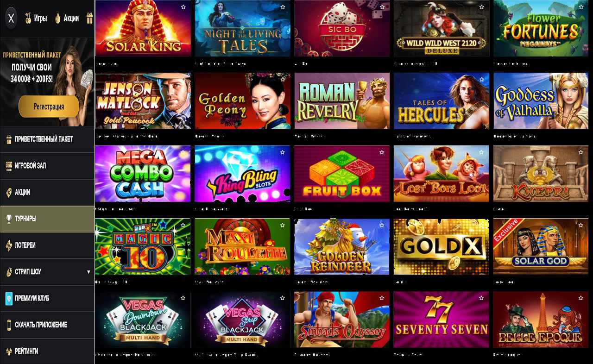Click the Премиум клуб badge icon
The height and width of the screenshot is (364, 593).
coord(9,298)
